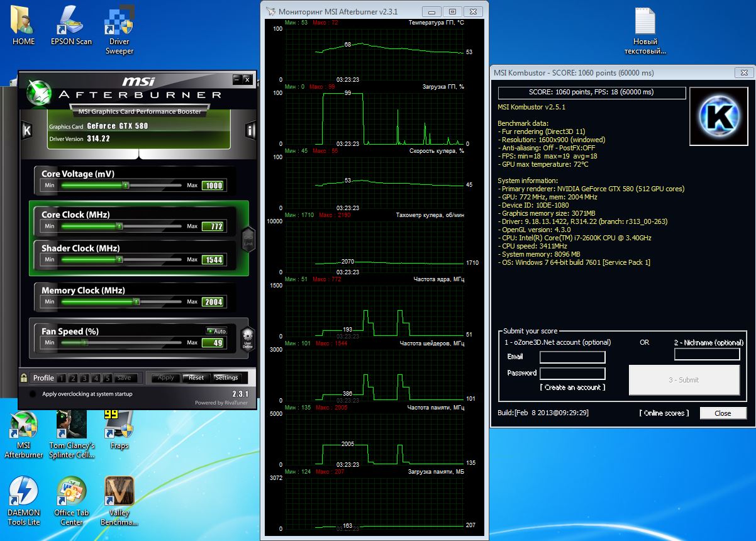This screenshot has width=756, height=541.
Task: Click the 'SCORE: 1060 points, FPS: 18' box
Action: [x=592, y=92]
